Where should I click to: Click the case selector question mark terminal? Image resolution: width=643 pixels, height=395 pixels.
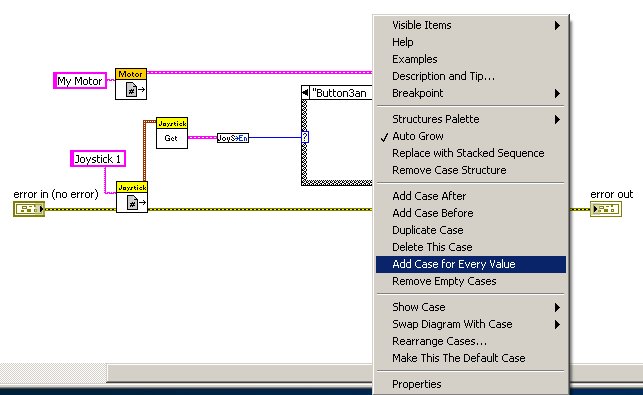pyautogui.click(x=305, y=137)
